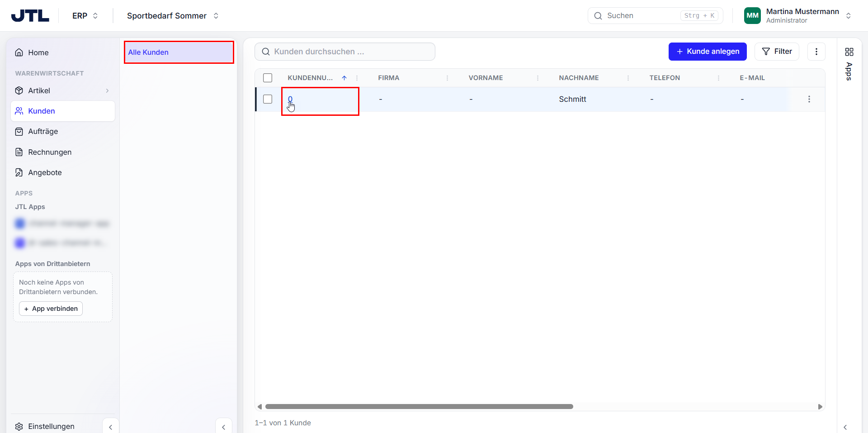Tick the select-all customers checkbox
868x433 pixels.
tap(268, 78)
